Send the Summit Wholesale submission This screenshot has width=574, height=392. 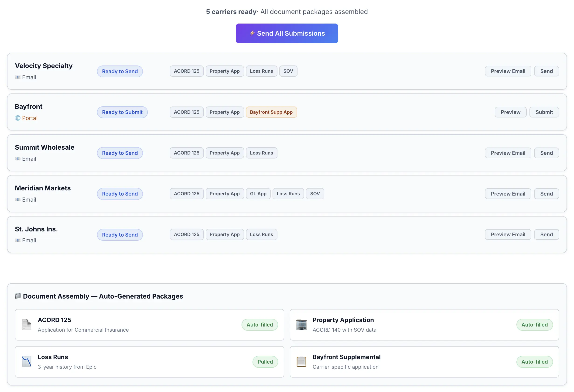coord(546,153)
